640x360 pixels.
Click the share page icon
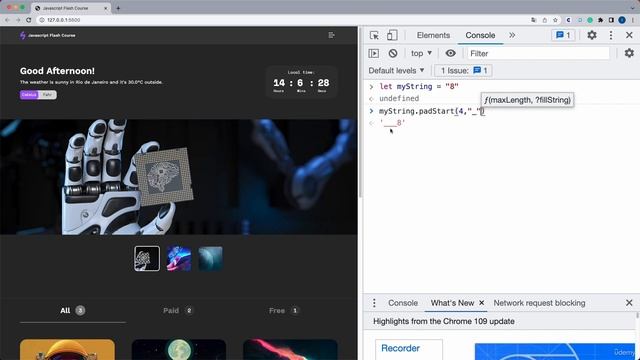pyautogui.click(x=544, y=20)
